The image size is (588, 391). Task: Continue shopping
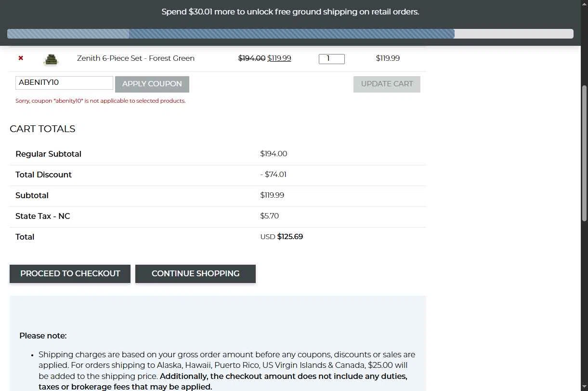pyautogui.click(x=196, y=273)
